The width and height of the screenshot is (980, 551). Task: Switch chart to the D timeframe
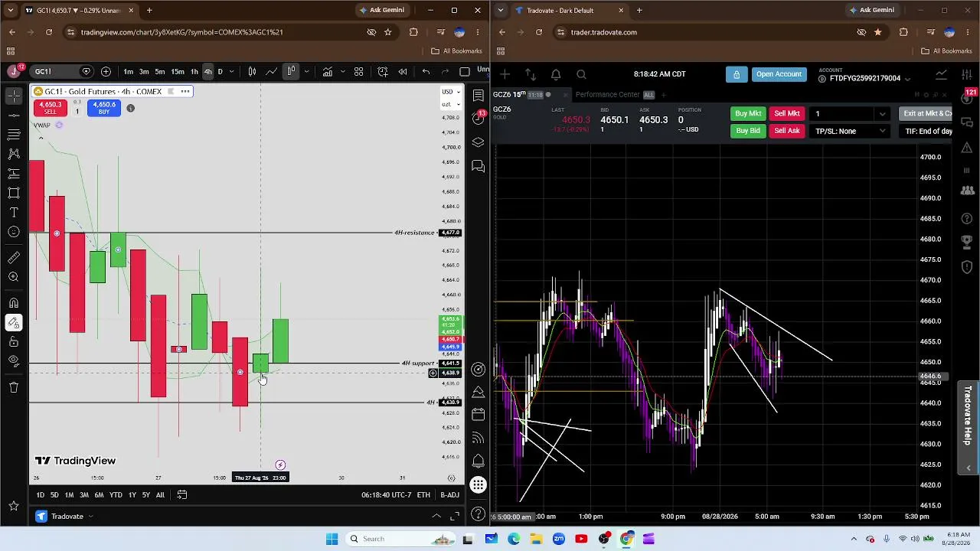220,72
